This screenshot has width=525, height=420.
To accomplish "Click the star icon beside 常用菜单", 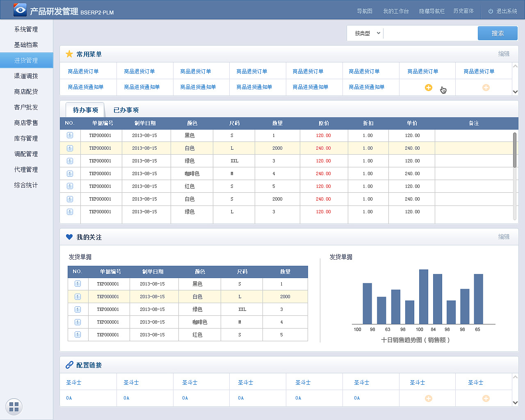I will coord(69,54).
